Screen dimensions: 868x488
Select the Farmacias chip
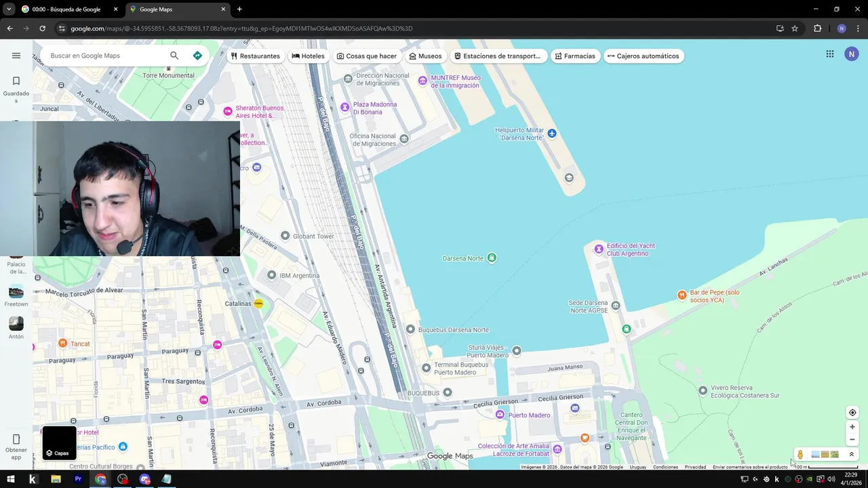coord(575,56)
